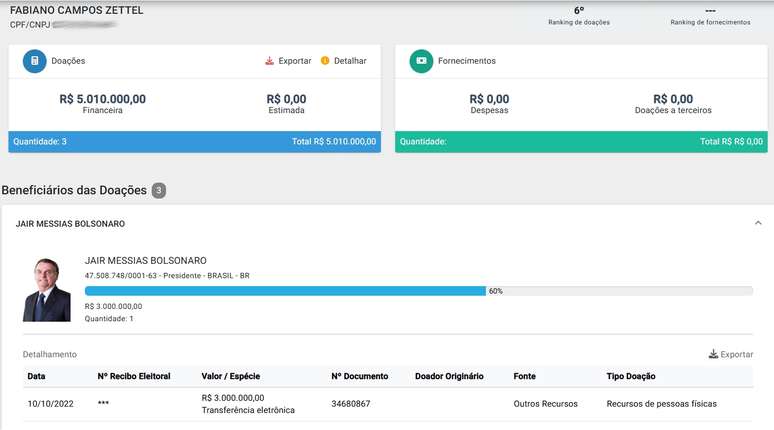Click Quantidade: 1 under candidate
Screen dimensions: 774x430
click(x=109, y=318)
